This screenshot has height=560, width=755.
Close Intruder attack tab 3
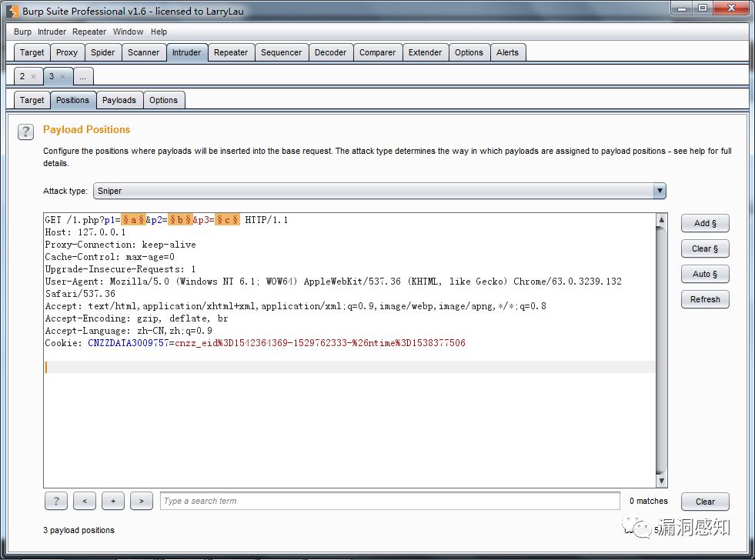[62, 76]
